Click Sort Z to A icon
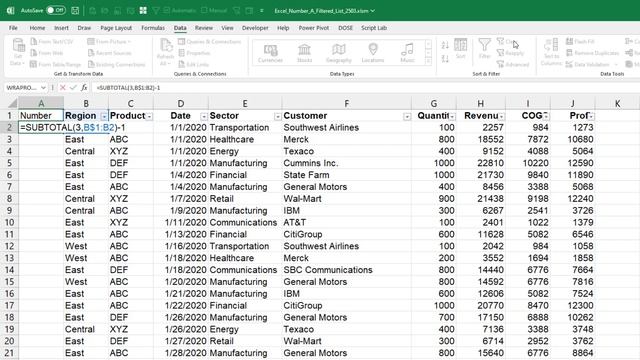Screen dimensions: 640x360 click(x=445, y=59)
